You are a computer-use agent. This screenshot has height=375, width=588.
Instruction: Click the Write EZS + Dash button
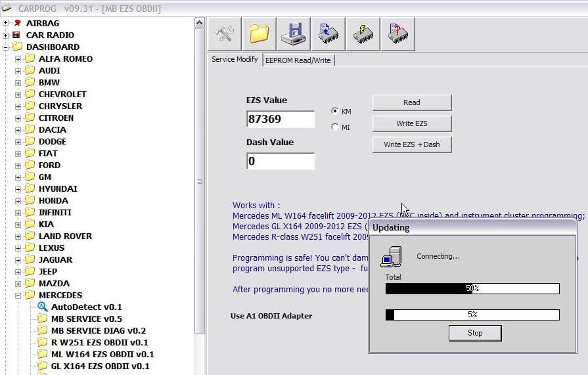[412, 144]
